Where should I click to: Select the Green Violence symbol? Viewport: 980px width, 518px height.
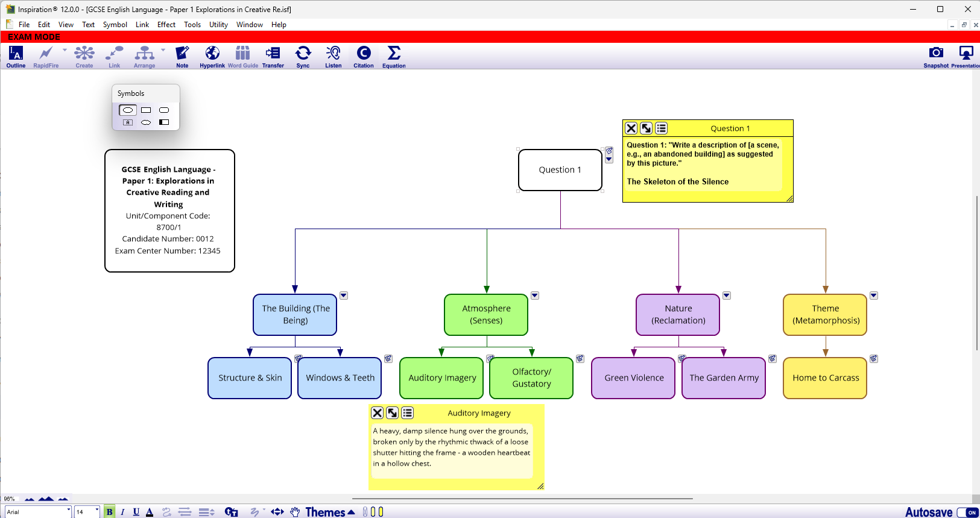pyautogui.click(x=634, y=378)
